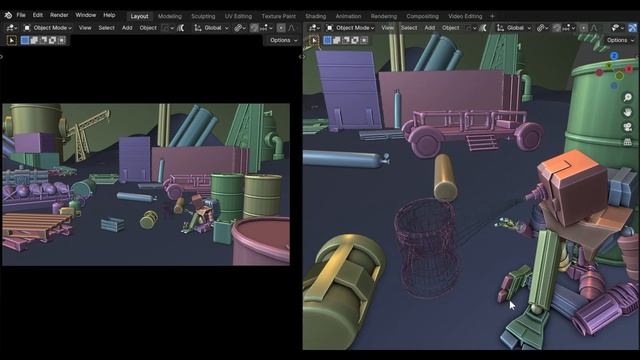Open pivot point dropdown in left viewport

pos(240,28)
